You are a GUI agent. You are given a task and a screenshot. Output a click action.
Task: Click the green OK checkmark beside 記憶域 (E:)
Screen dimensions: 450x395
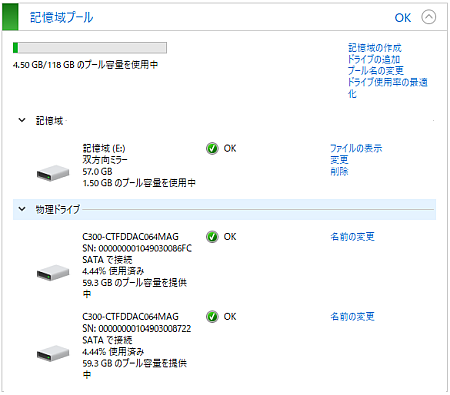212,148
